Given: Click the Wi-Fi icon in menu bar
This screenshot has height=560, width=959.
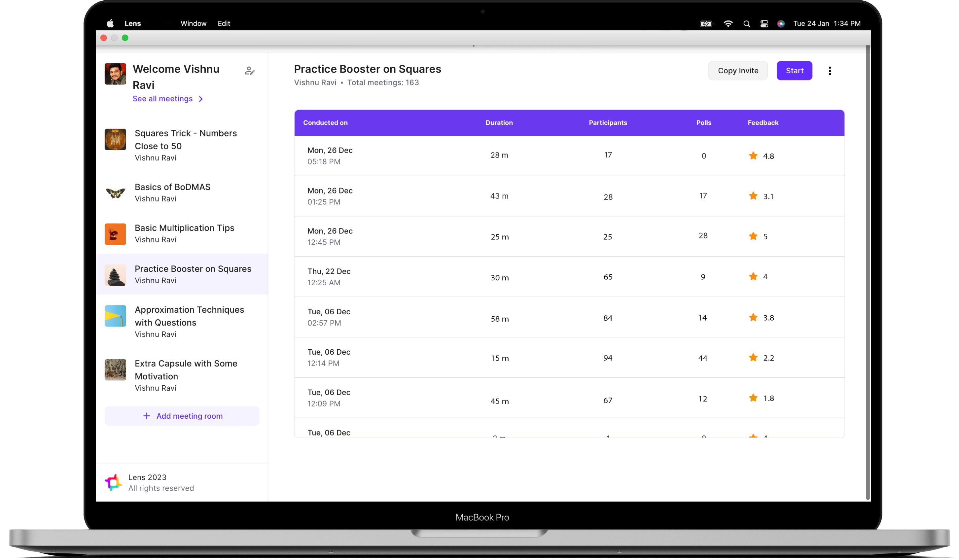Looking at the screenshot, I should pyautogui.click(x=728, y=23).
